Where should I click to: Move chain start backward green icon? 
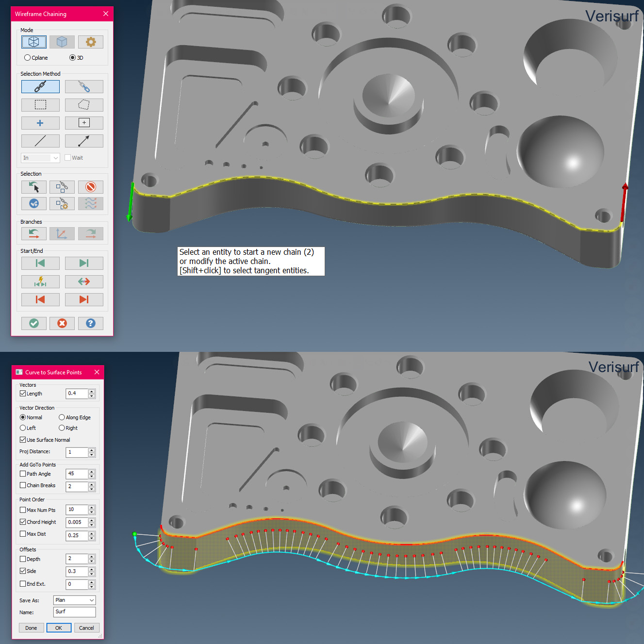(40, 263)
